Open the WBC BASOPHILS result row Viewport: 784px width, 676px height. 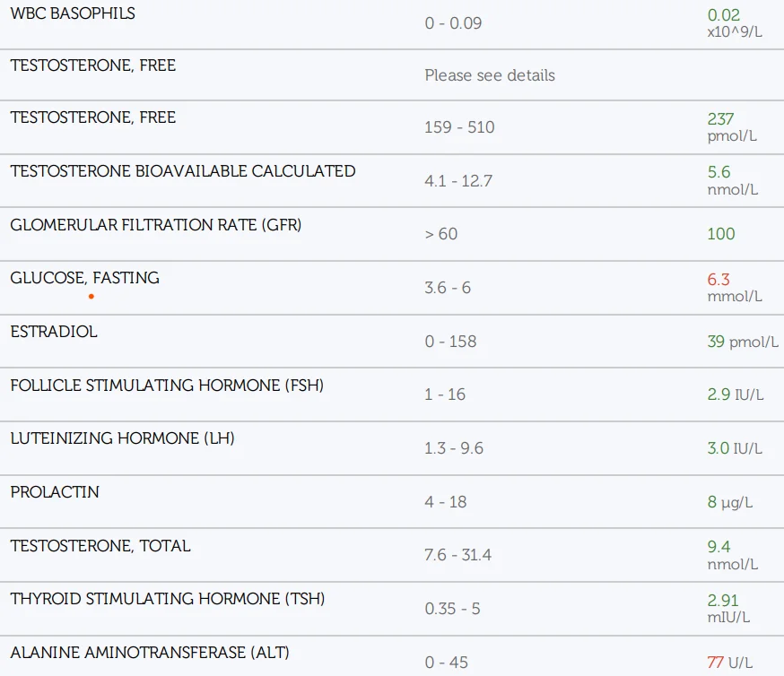point(71,13)
